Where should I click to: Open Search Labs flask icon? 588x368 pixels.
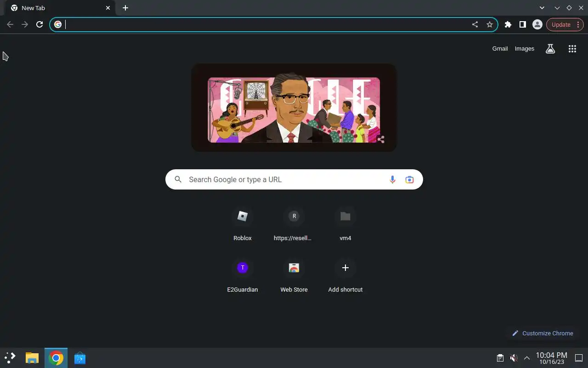pyautogui.click(x=550, y=49)
